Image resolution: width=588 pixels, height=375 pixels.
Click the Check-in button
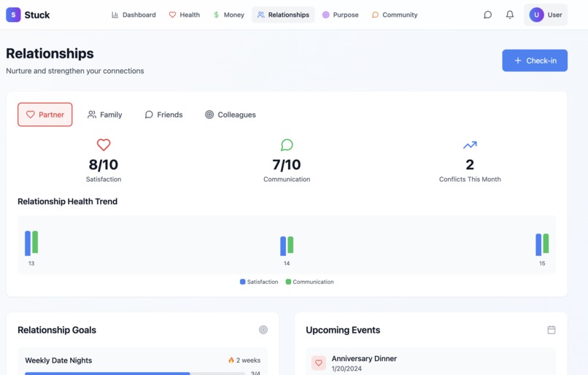(x=535, y=61)
